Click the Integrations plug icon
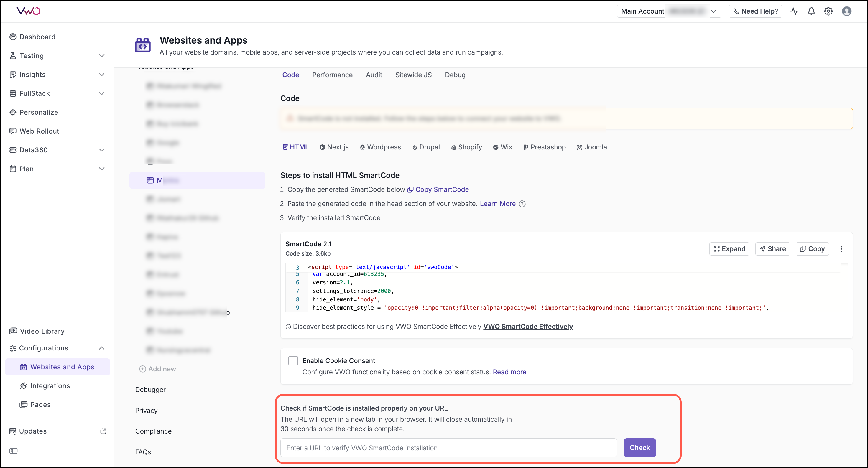868x468 pixels. point(23,385)
